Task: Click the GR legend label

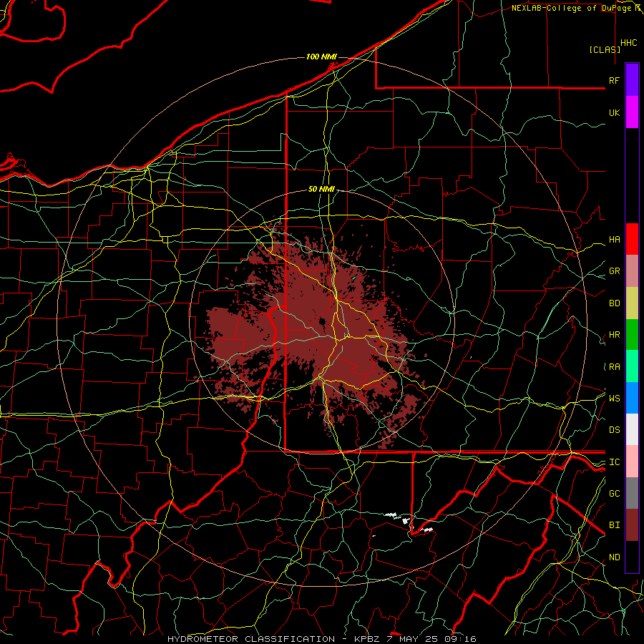Action: click(615, 271)
